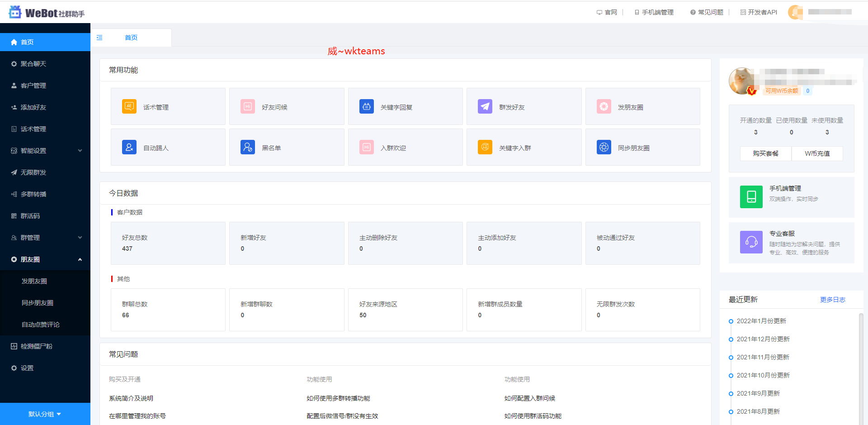Select the 群发好友 paper plane icon
Viewport: 868px width, 425px height.
[x=485, y=106]
